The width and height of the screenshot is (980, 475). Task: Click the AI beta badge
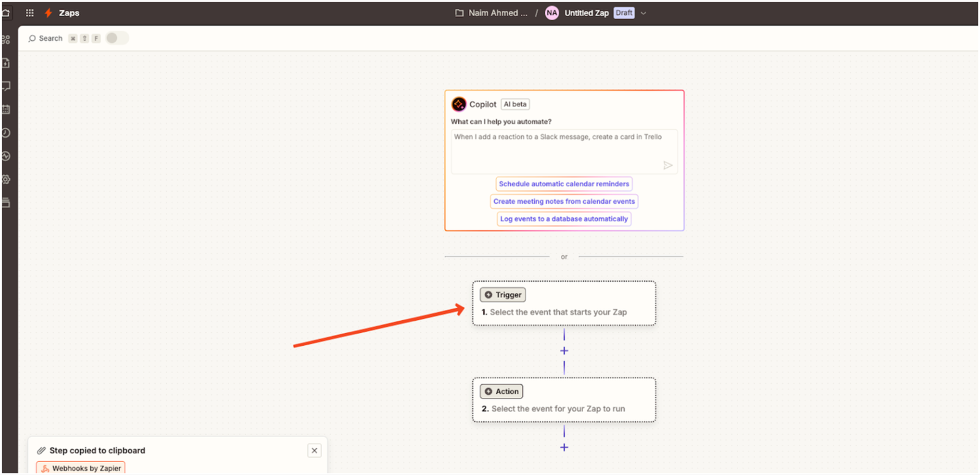[515, 104]
